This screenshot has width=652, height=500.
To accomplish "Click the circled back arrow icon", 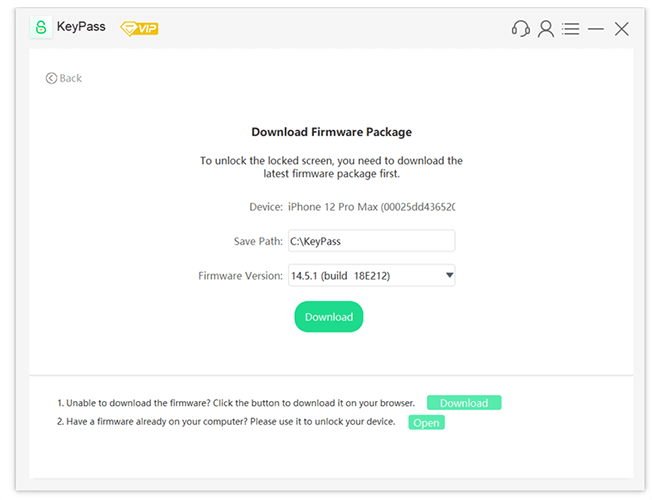I will click(x=51, y=78).
